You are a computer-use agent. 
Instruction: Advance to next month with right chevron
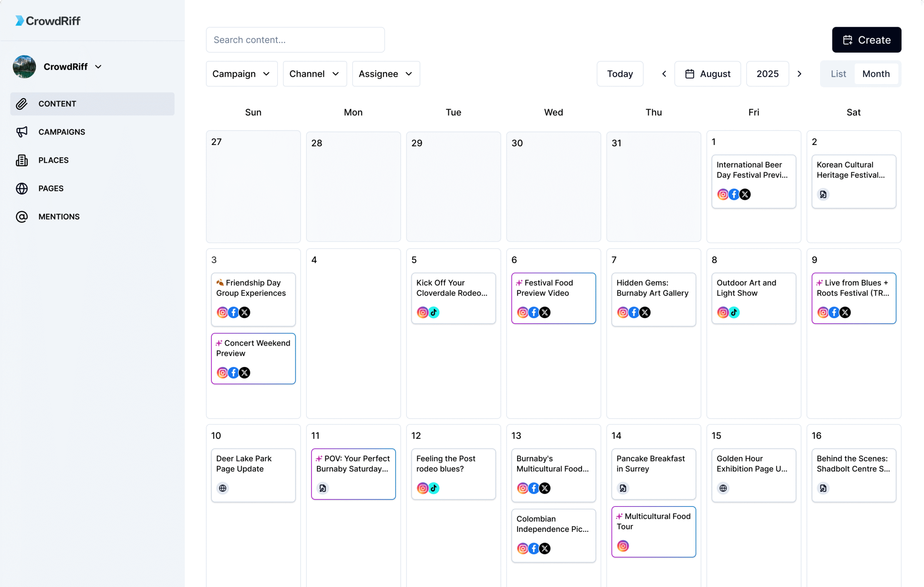pos(799,73)
